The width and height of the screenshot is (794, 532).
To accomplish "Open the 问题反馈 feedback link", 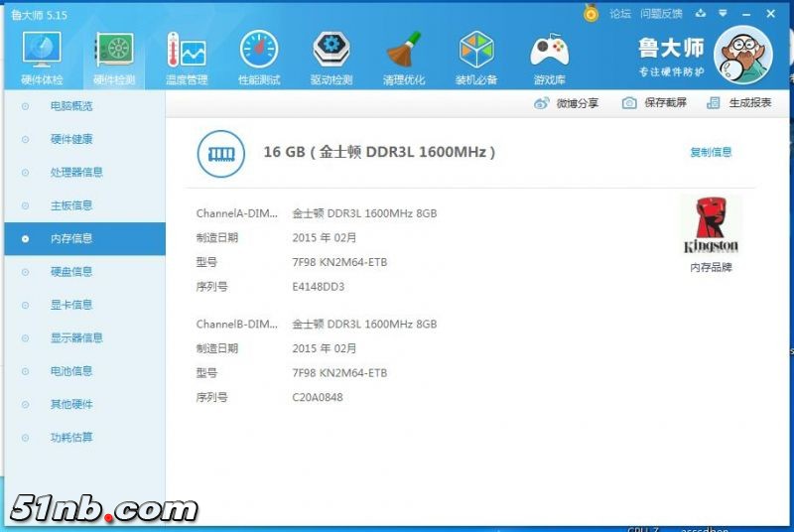I will pyautogui.click(x=661, y=13).
